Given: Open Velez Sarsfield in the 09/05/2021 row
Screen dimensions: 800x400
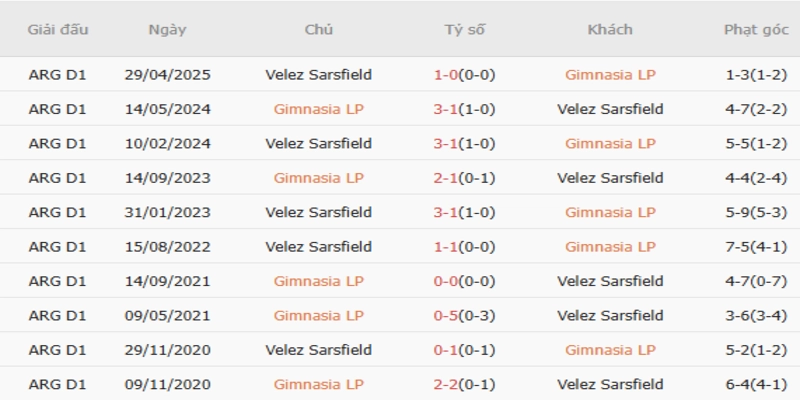Looking at the screenshot, I should click(610, 316).
